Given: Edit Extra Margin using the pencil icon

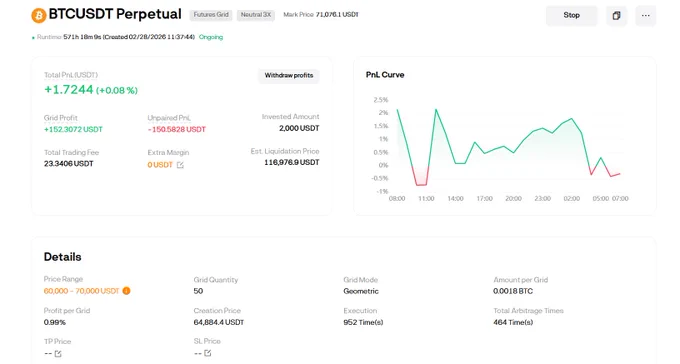Looking at the screenshot, I should point(180,165).
